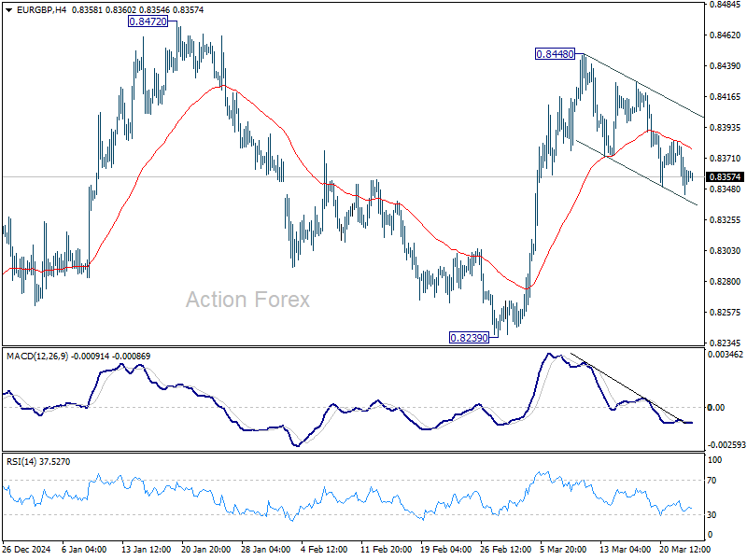Click the 20 Mar 12:00 time label

(684, 550)
